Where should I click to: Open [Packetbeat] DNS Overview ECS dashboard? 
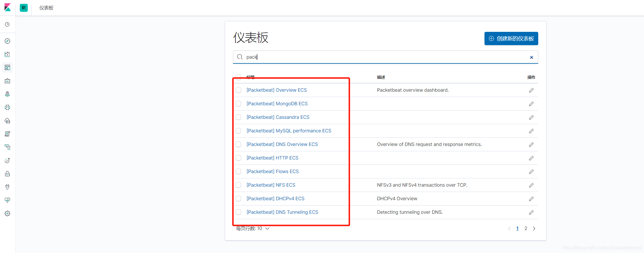pyautogui.click(x=282, y=144)
